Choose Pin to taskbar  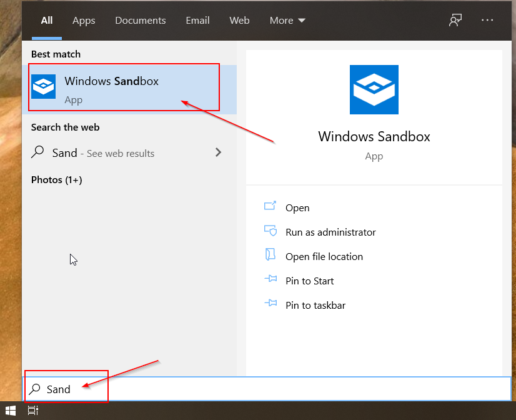pos(315,306)
